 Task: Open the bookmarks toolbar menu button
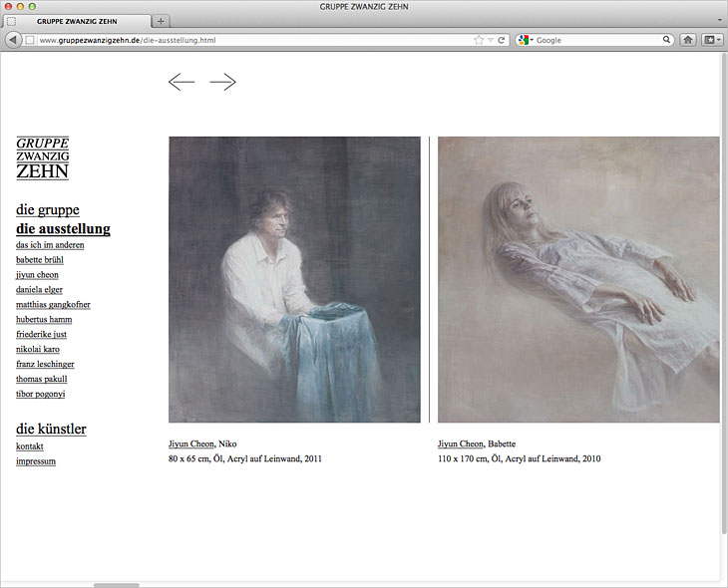point(713,40)
